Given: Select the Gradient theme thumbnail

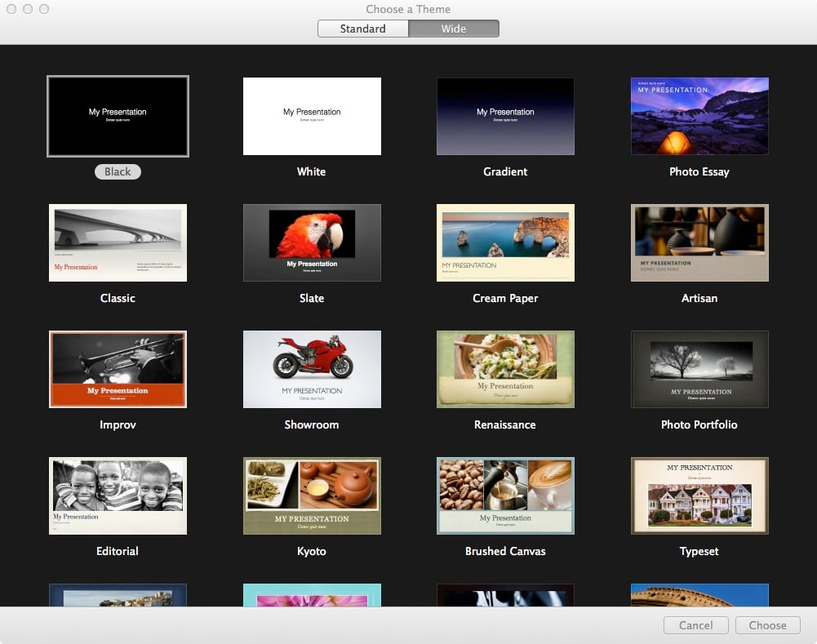Looking at the screenshot, I should tap(505, 116).
